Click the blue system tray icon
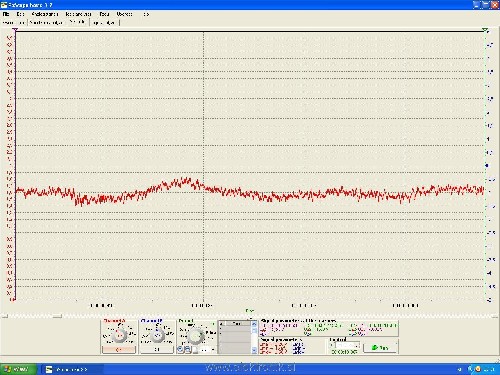Image resolution: width=500 pixels, height=375 pixels. [471, 369]
